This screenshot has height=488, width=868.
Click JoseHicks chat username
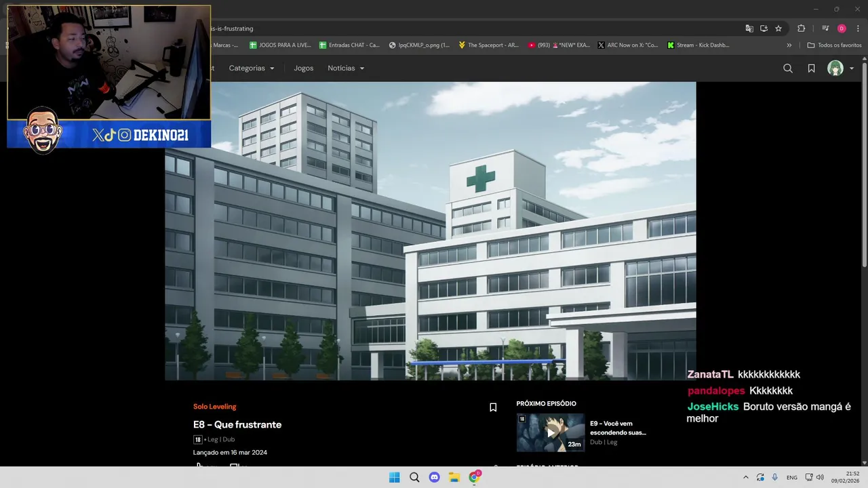coord(713,407)
